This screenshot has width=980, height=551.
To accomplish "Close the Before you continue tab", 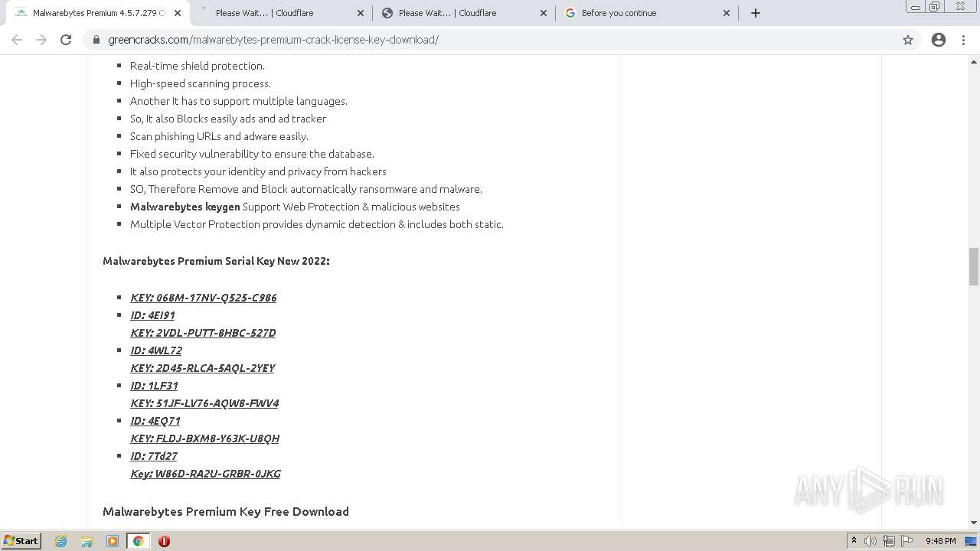I will (x=727, y=13).
